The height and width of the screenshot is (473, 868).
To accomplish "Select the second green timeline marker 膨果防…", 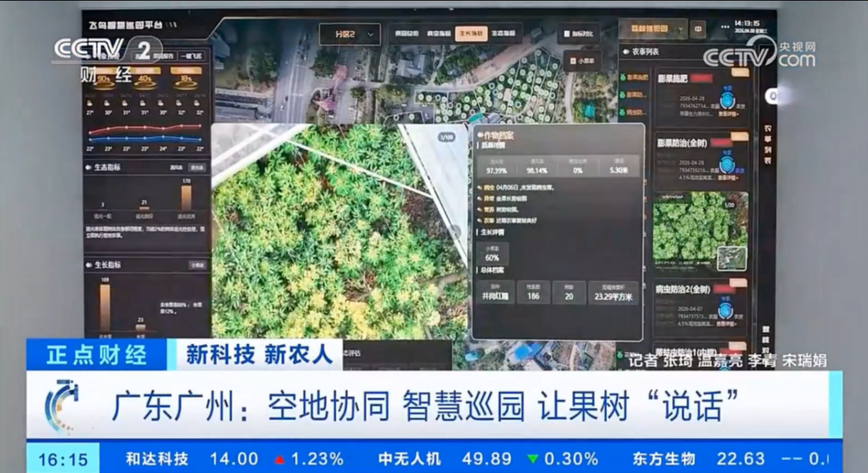I will [634, 94].
